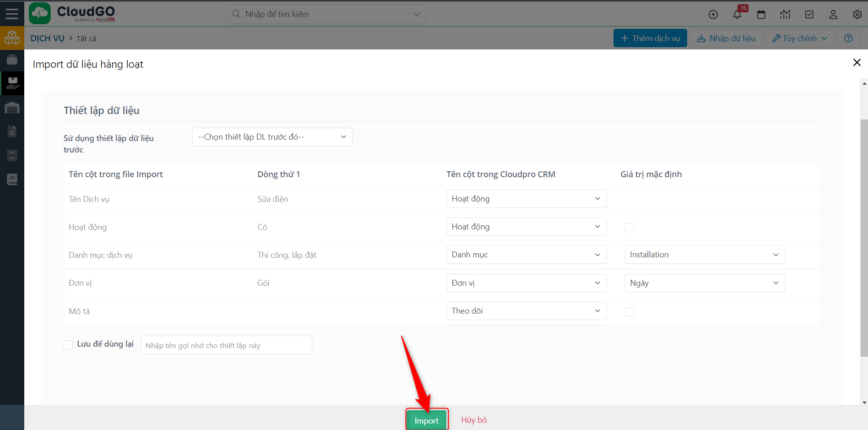Click the green Import button
Image resolution: width=868 pixels, height=430 pixels.
(x=426, y=420)
